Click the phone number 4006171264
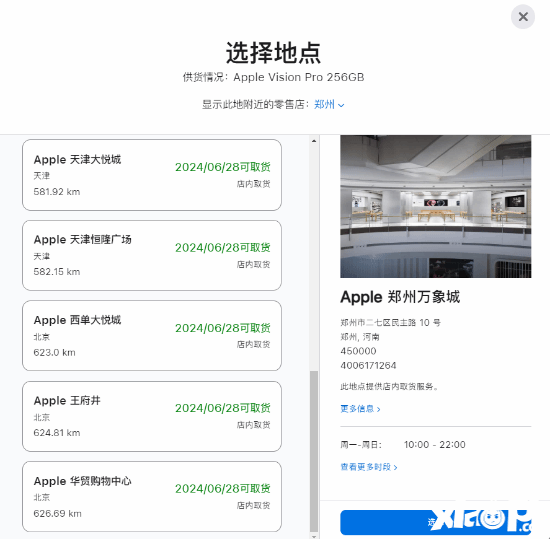550x539 pixels. 368,365
